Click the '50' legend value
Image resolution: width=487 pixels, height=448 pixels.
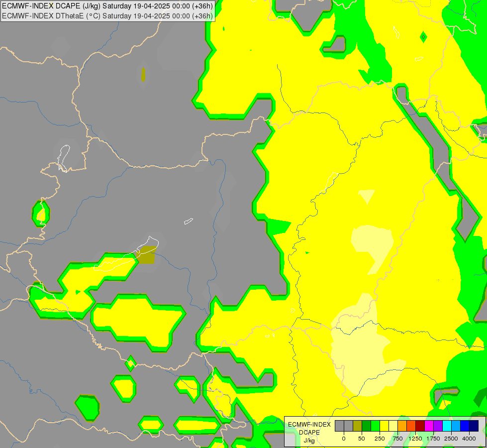(x=362, y=439)
